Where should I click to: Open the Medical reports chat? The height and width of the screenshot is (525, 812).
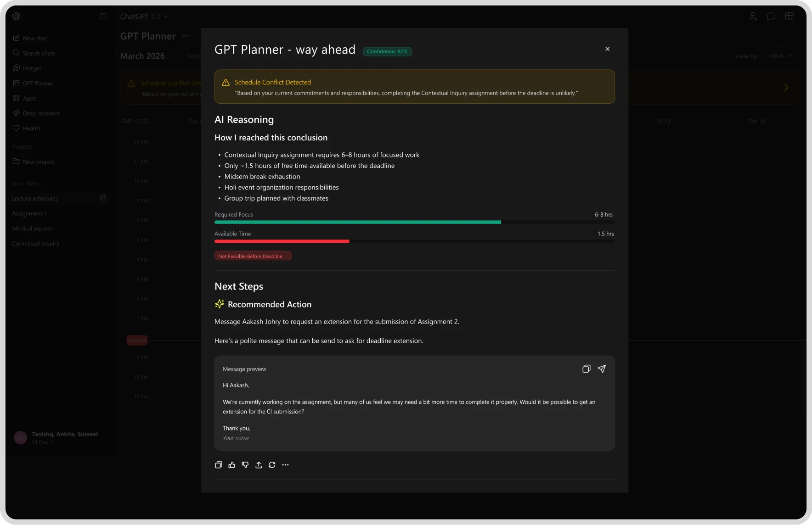[32, 229]
